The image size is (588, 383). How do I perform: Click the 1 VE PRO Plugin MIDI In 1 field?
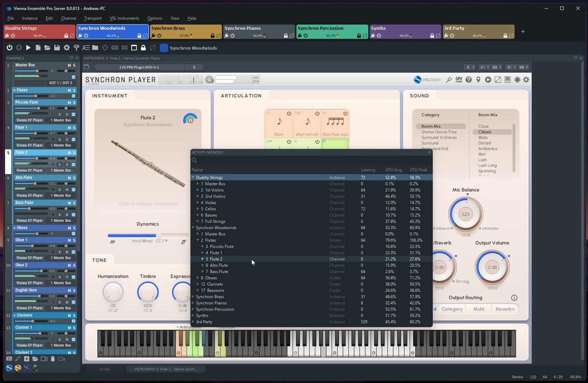pyautogui.click(x=139, y=67)
